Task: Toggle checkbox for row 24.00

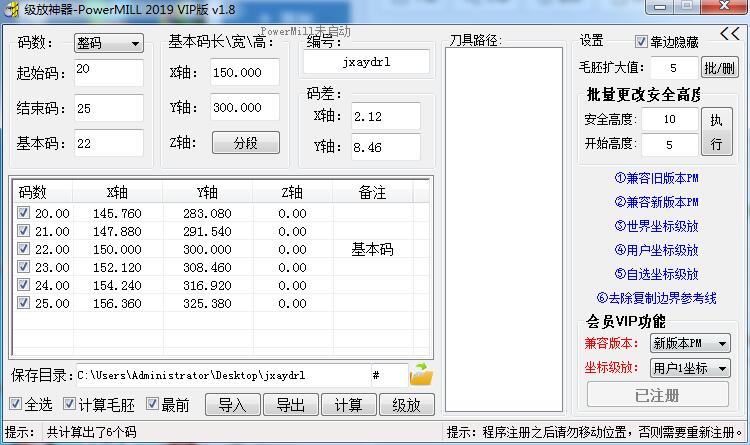Action: (23, 285)
